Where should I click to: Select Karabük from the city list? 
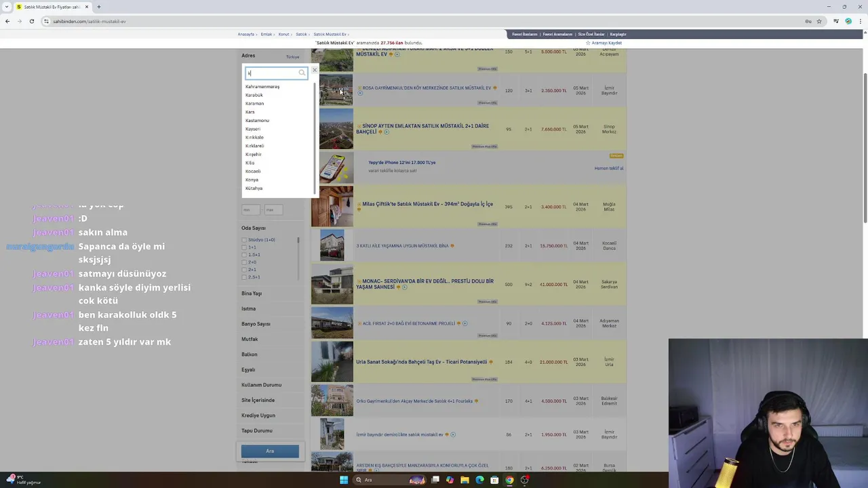coord(254,95)
